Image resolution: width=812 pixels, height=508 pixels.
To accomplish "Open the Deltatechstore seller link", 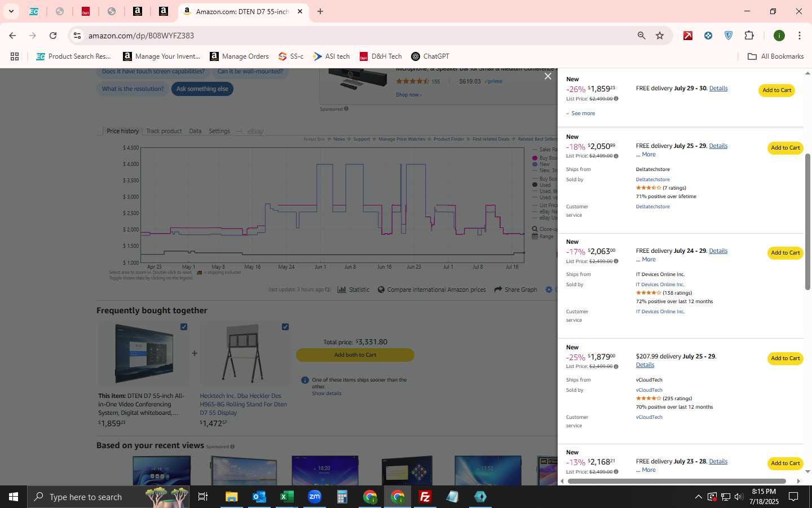I will coord(652,179).
